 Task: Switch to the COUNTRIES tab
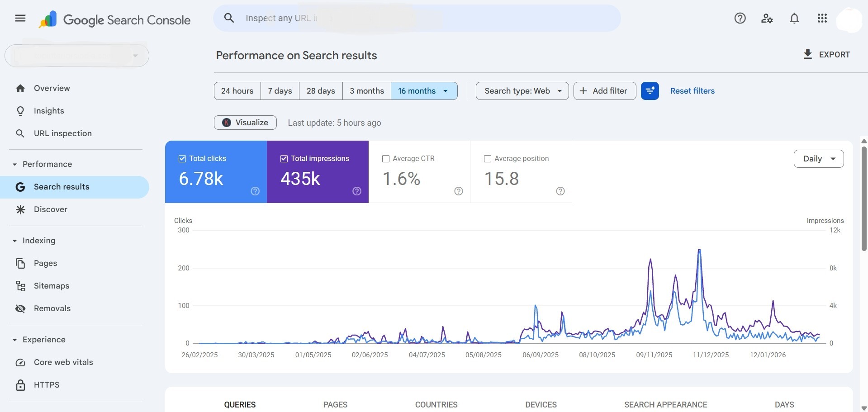tap(436, 405)
